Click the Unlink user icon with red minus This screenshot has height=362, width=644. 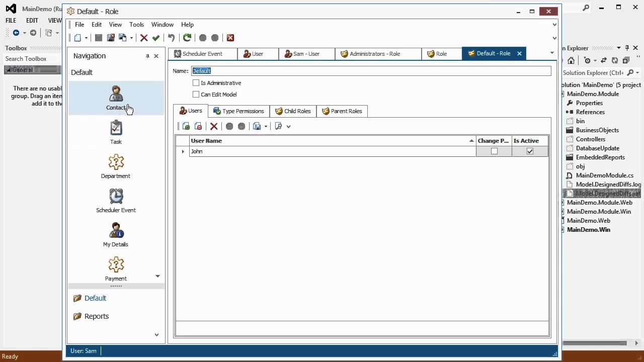point(198,126)
